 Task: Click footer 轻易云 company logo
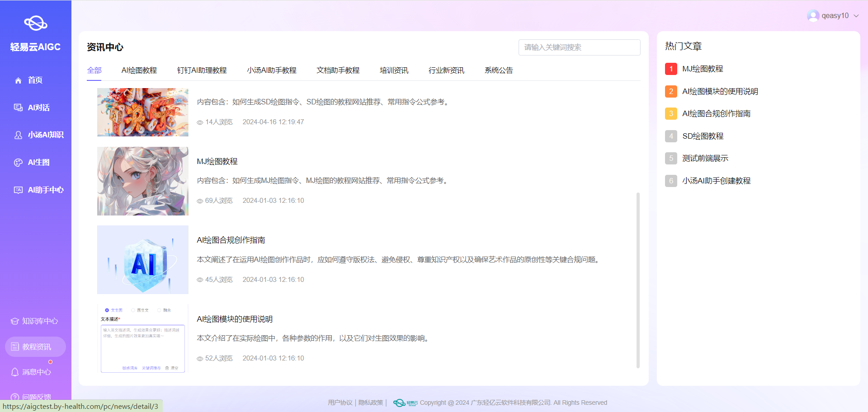(405, 403)
